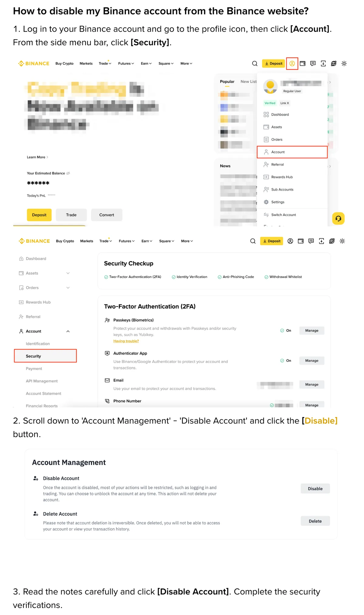Click Switch Account in profile dropdown
The height and width of the screenshot is (615, 364).
pos(292,215)
